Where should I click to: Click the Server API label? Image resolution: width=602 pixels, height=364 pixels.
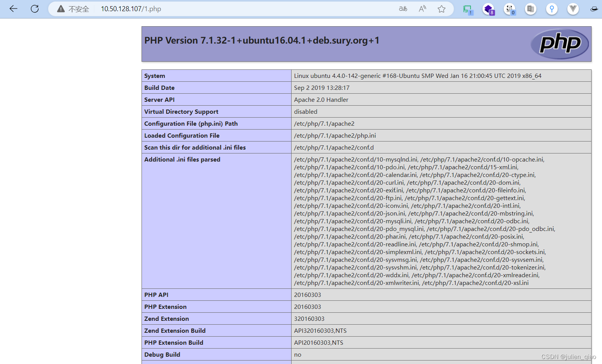pos(159,100)
